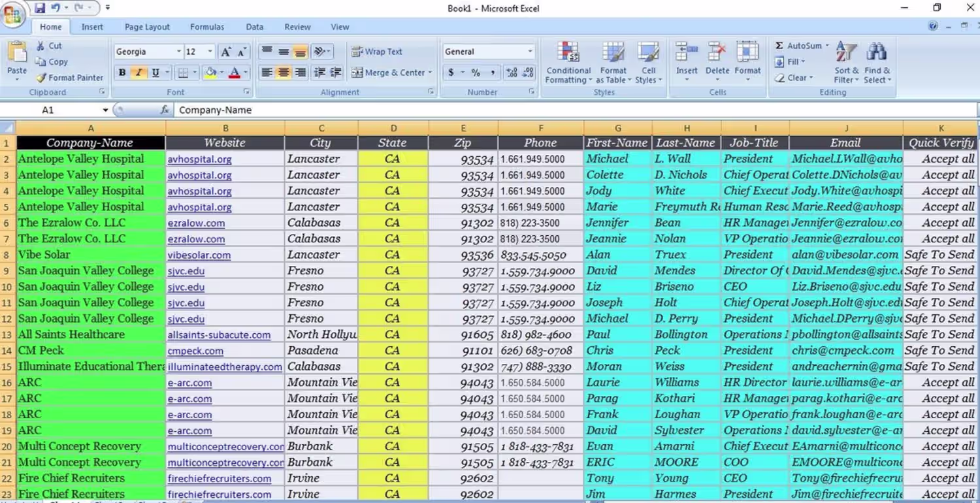Viewport: 980px width, 503px height.
Task: Apply the fill color bucket
Action: click(x=210, y=73)
